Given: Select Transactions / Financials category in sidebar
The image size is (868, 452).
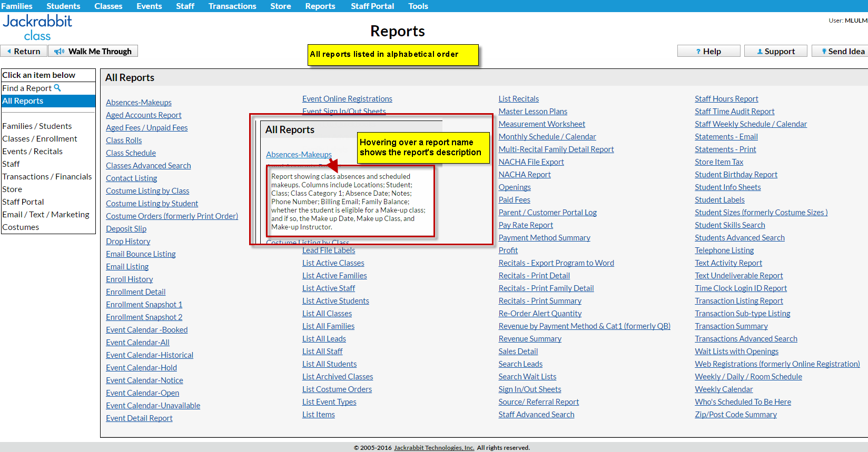Looking at the screenshot, I should point(47,177).
